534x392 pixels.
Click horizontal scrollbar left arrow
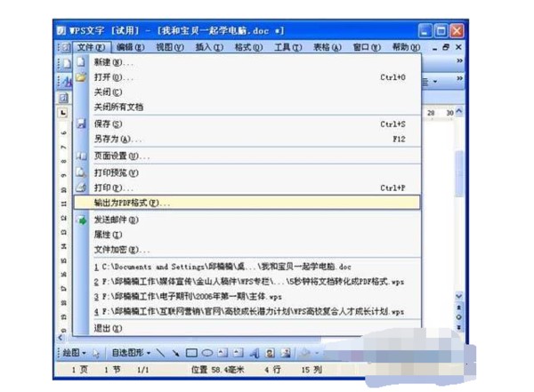61,338
